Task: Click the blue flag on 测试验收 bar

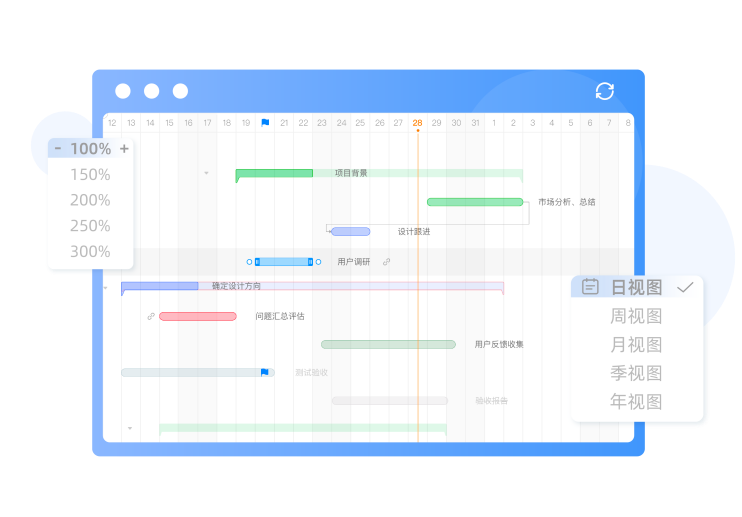Action: [264, 372]
